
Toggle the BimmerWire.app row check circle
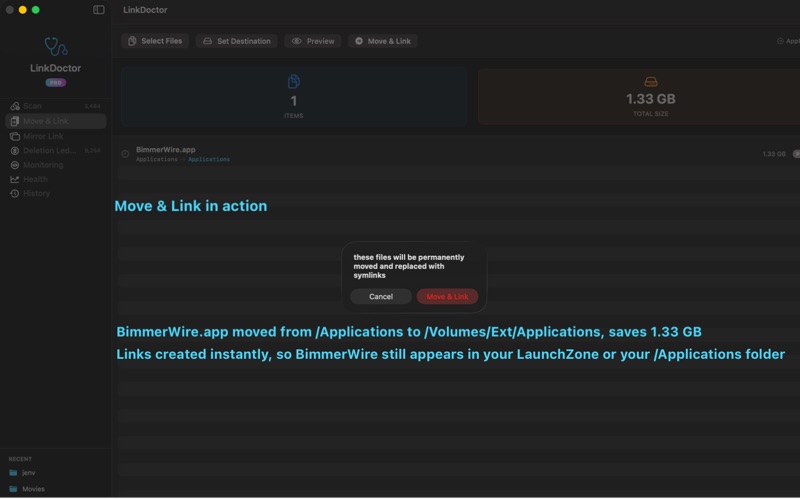[x=125, y=154]
